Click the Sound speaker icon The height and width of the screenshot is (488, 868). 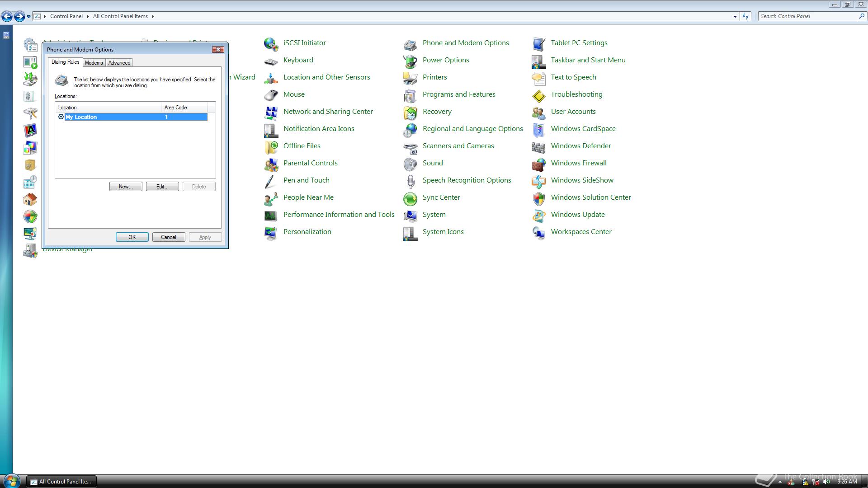[x=410, y=164]
